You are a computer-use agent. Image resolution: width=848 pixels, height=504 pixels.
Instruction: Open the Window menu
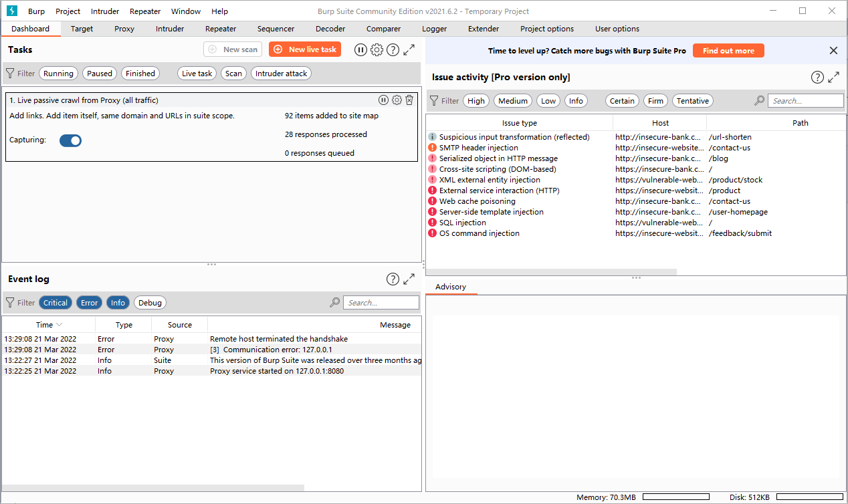186,11
